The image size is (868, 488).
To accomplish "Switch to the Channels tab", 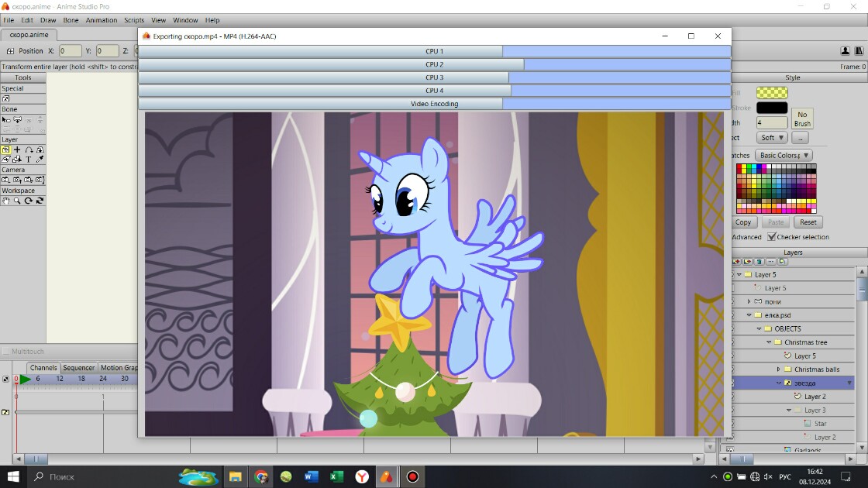I will (x=43, y=367).
